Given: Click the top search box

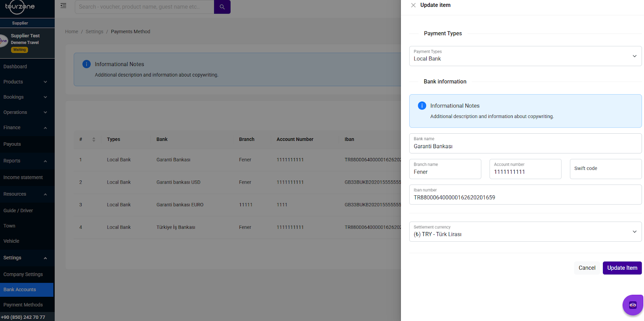Looking at the screenshot, I should (x=144, y=7).
